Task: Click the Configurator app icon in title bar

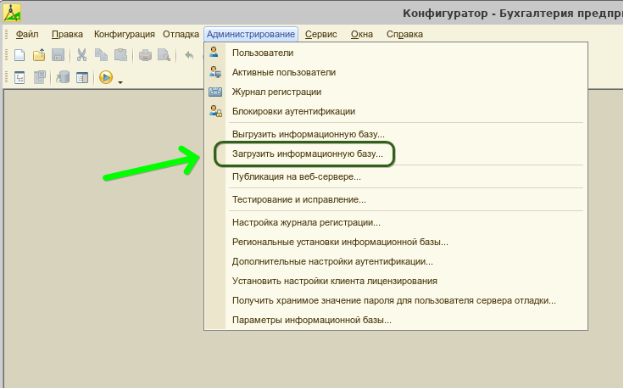Action: 12,12
